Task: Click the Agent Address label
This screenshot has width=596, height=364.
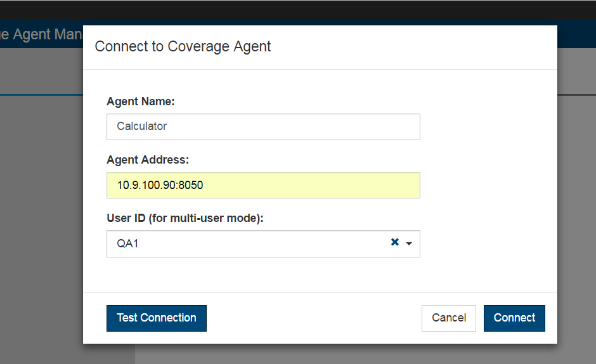Action: [x=148, y=160]
